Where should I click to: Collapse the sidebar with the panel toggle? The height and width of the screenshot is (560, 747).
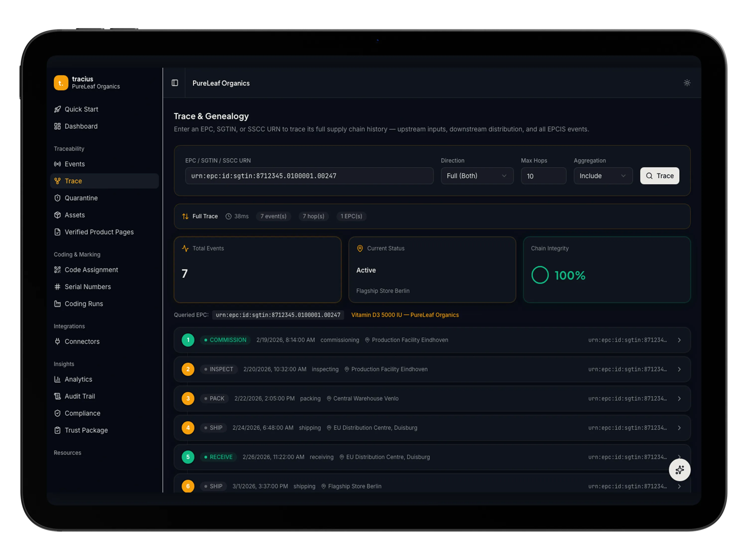point(175,83)
